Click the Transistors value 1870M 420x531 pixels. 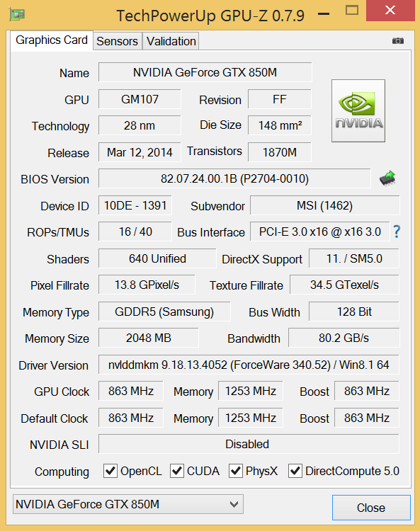(280, 152)
